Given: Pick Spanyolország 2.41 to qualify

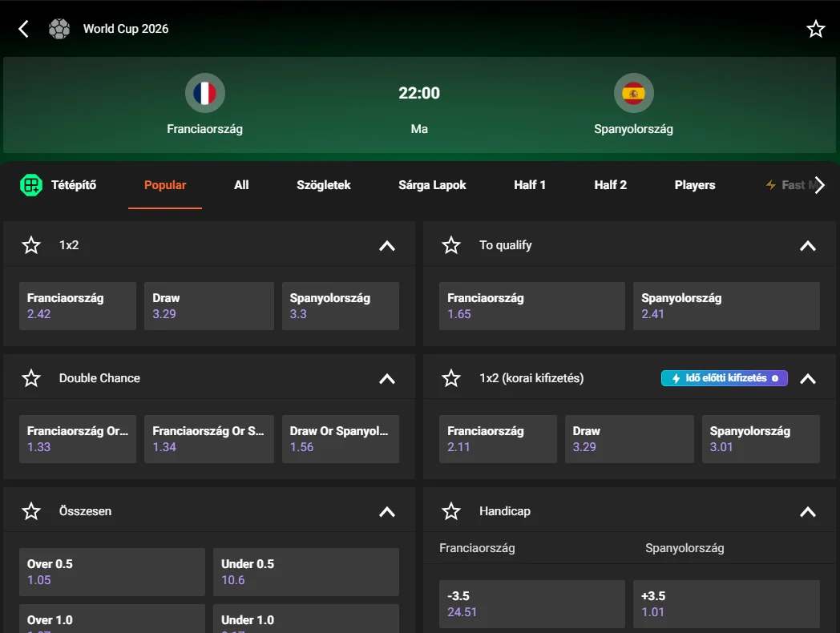Looking at the screenshot, I should tap(726, 306).
